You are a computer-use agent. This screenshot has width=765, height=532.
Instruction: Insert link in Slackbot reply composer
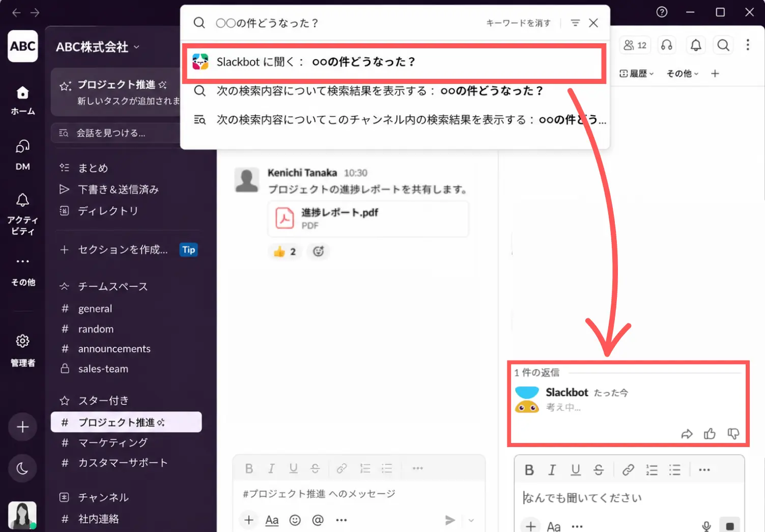point(628,470)
